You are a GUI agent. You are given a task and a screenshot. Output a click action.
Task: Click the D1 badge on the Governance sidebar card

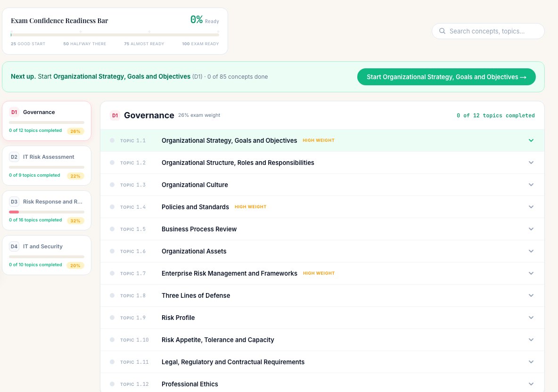(14, 112)
